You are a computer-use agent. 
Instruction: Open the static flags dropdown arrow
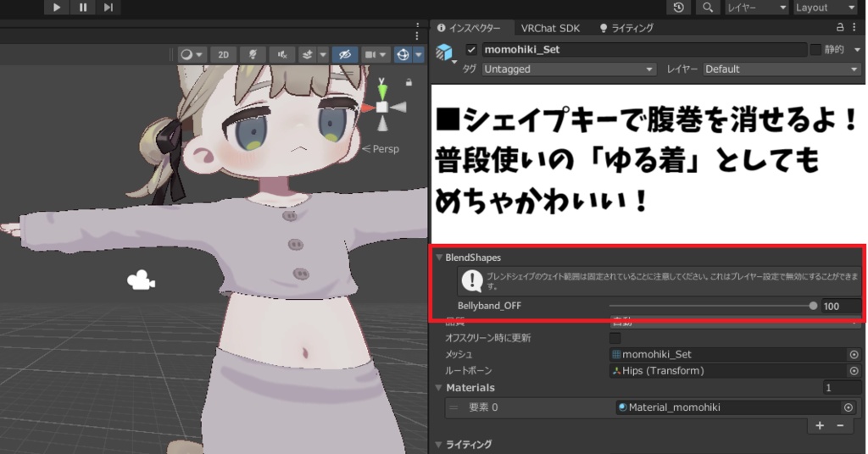(858, 50)
